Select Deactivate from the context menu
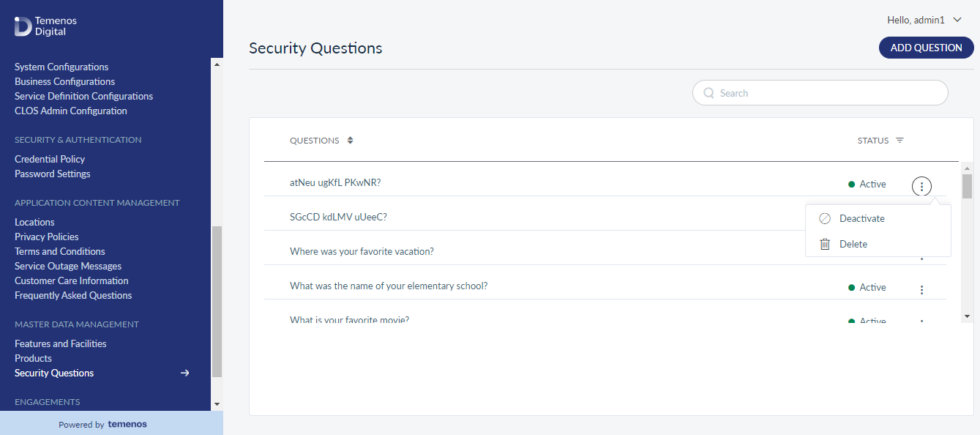Viewport: 980px width, 435px height. (x=861, y=219)
